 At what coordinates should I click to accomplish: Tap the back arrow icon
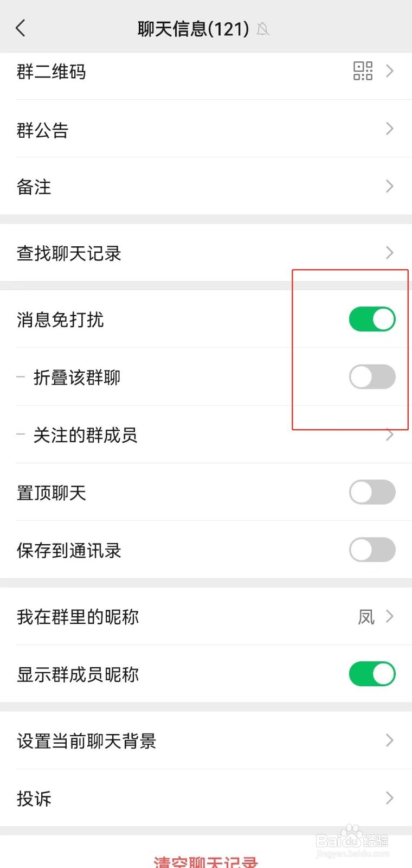(21, 28)
